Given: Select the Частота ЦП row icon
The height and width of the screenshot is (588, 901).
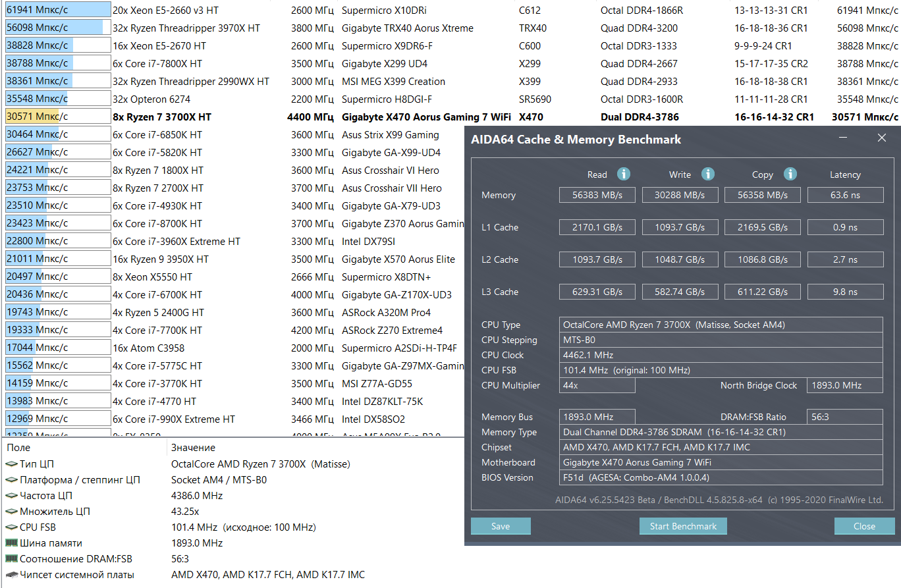Looking at the screenshot, I should [x=11, y=496].
